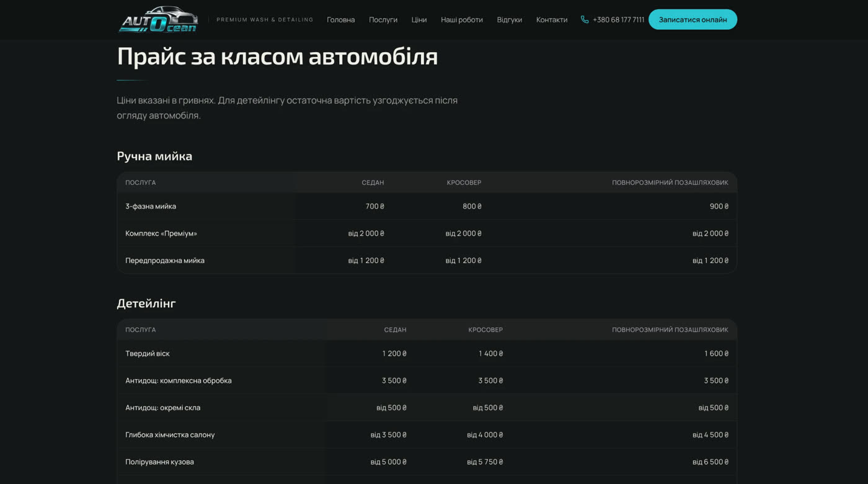This screenshot has width=868, height=484.
Task: Click Послуга header in Ручна мийка table
Action: click(141, 182)
